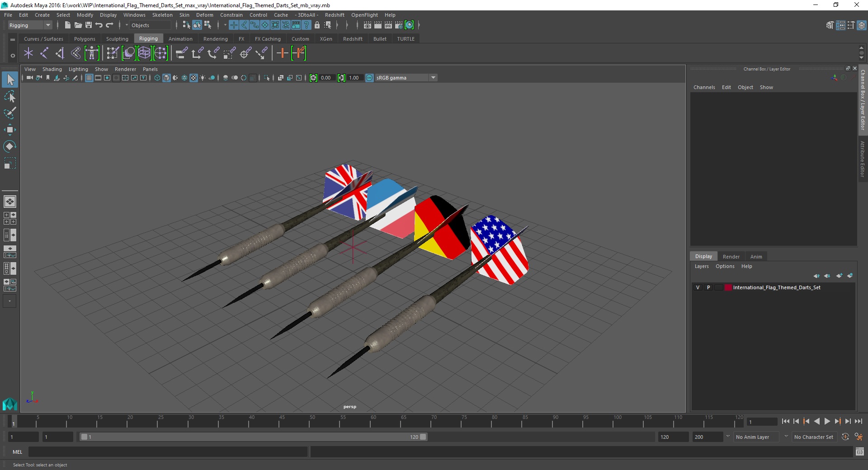Play the animation forwards
Image resolution: width=868 pixels, height=470 pixels.
(827, 421)
